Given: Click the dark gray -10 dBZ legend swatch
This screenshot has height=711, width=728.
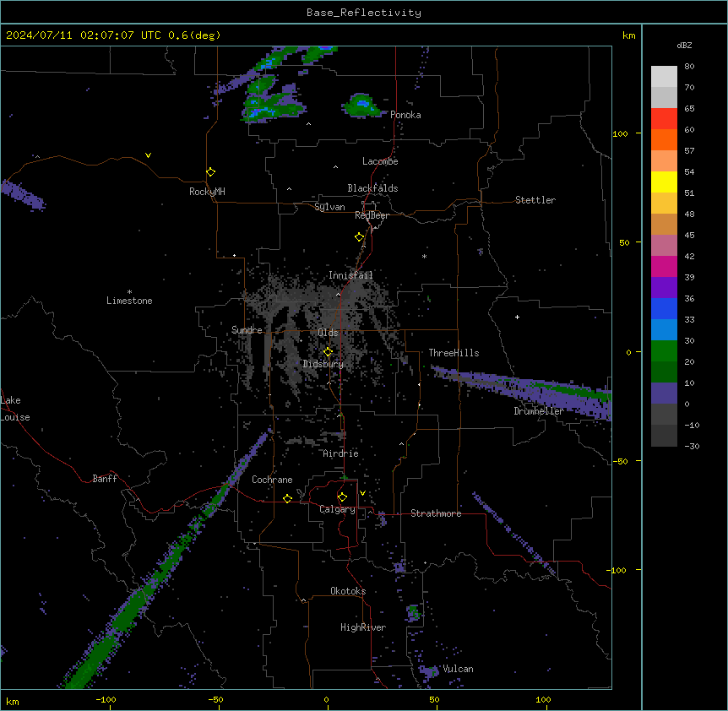Looking at the screenshot, I should point(664,436).
